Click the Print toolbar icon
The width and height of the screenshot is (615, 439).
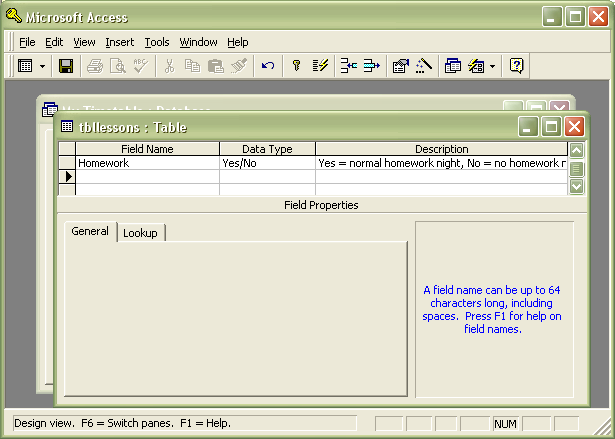pyautogui.click(x=95, y=66)
